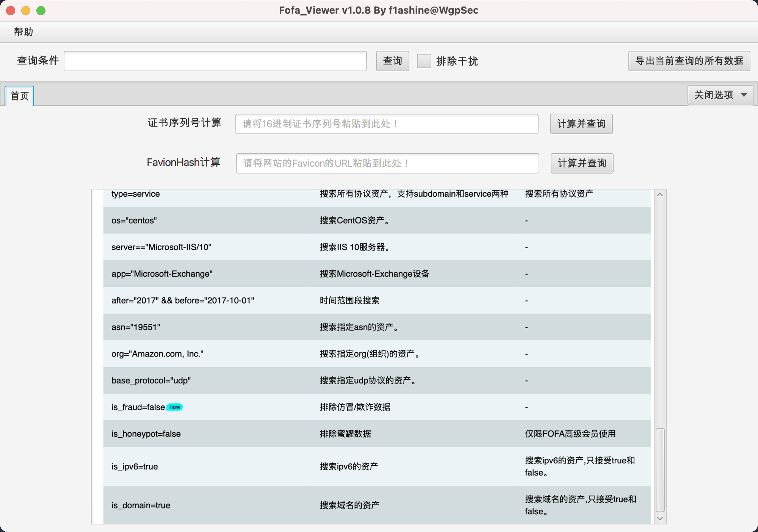The width and height of the screenshot is (758, 532).
Task: Click the 'new' badge next to is_fraud=false
Action: [175, 407]
